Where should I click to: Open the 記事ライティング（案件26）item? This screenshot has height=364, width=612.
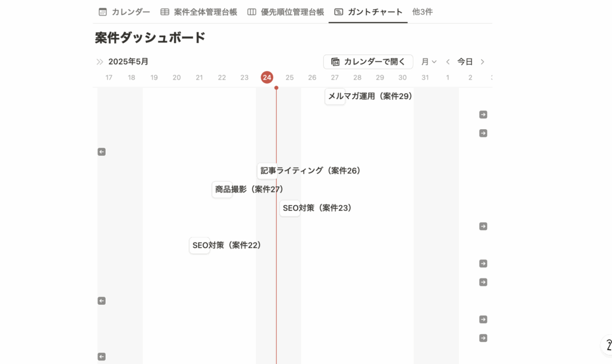pos(310,171)
